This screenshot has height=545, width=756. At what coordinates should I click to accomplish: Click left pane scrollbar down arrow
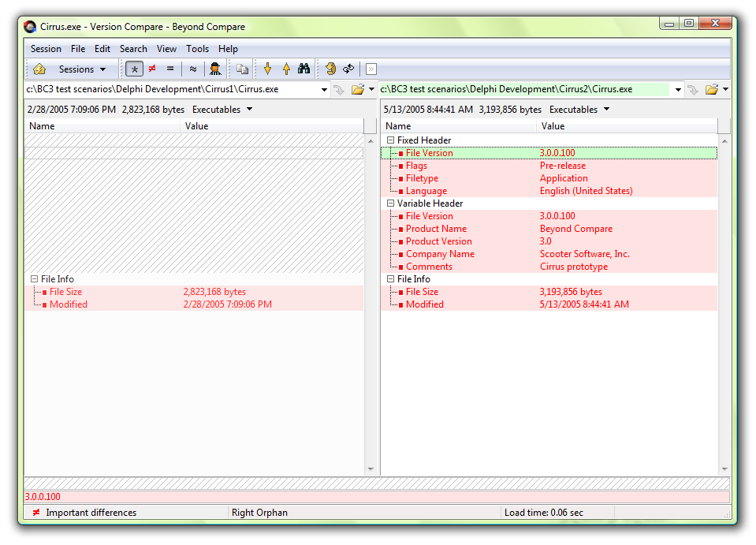click(371, 468)
